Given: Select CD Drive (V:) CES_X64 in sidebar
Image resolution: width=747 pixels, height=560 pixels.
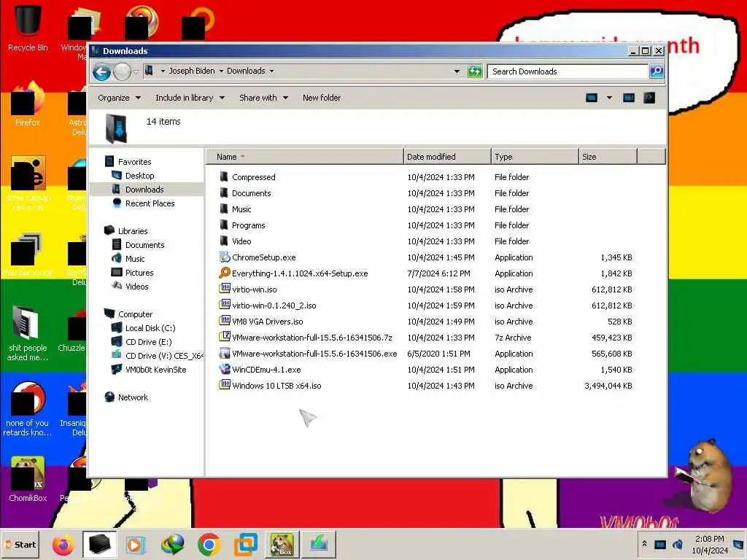Looking at the screenshot, I should (x=164, y=356).
